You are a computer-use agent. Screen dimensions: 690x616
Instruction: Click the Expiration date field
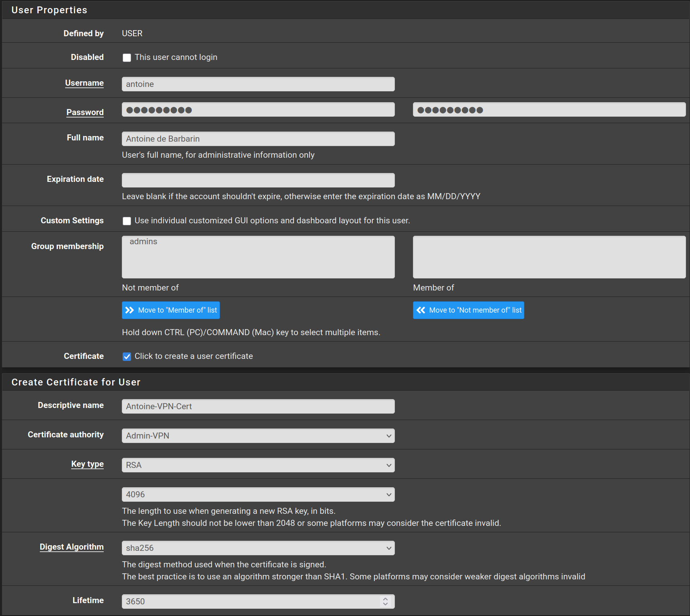[x=258, y=180]
